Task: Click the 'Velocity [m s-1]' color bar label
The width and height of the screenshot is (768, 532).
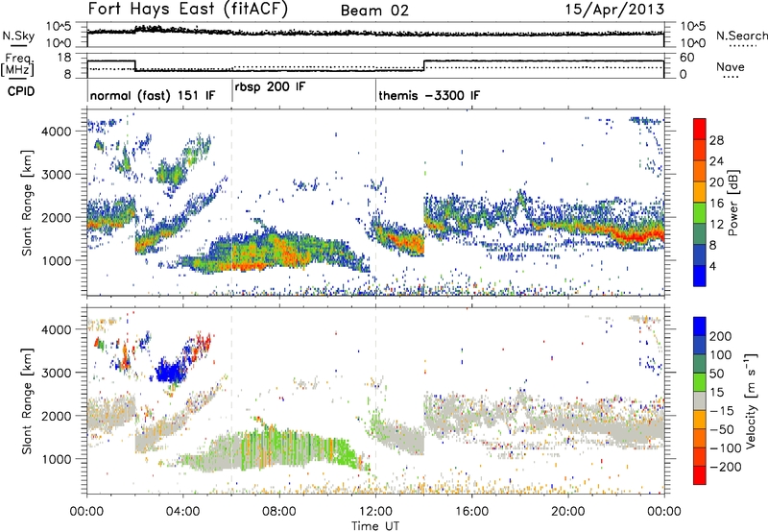Action: [x=751, y=400]
